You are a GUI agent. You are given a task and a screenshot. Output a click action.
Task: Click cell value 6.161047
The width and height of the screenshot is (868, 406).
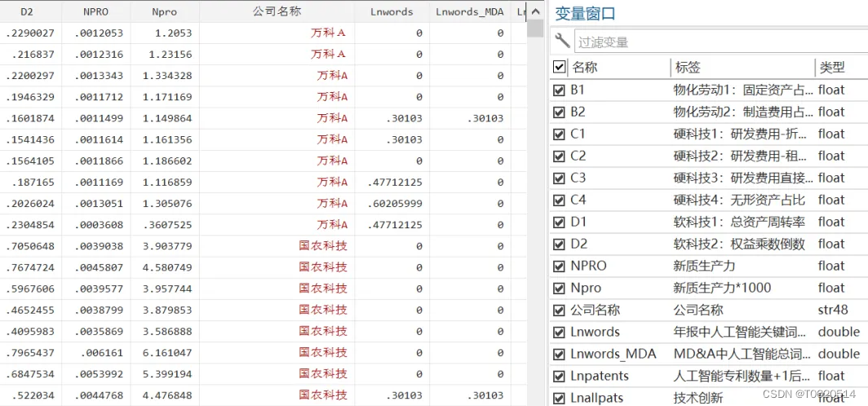pos(168,352)
